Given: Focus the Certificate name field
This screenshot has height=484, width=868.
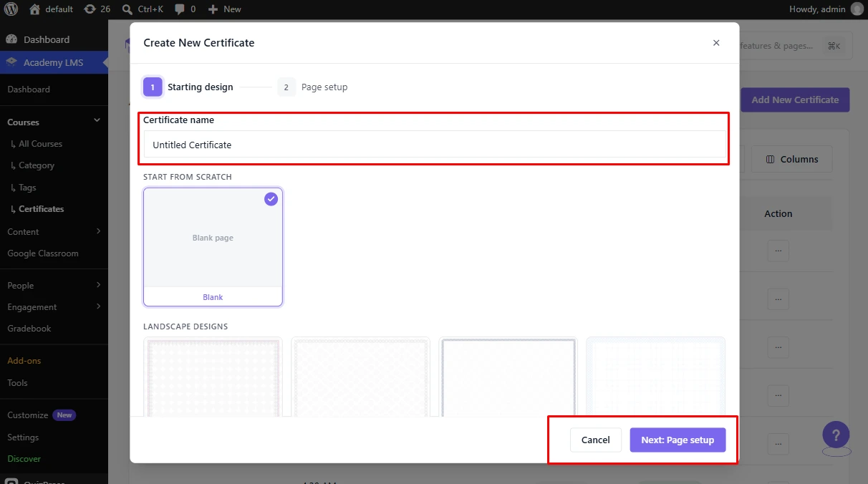Looking at the screenshot, I should point(435,145).
